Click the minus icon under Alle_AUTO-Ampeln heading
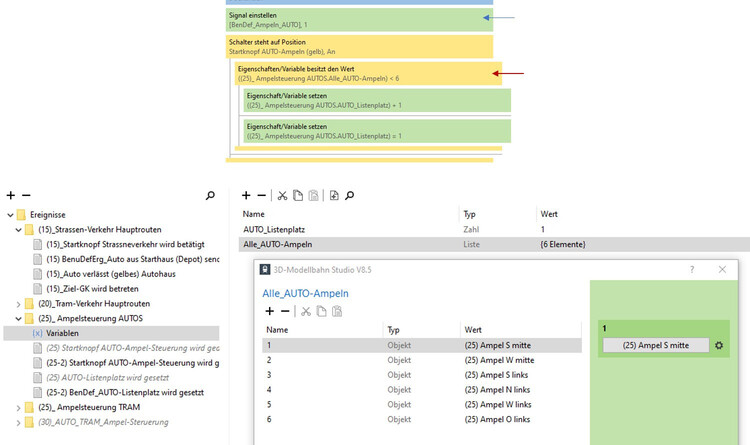750x445 pixels. point(284,312)
